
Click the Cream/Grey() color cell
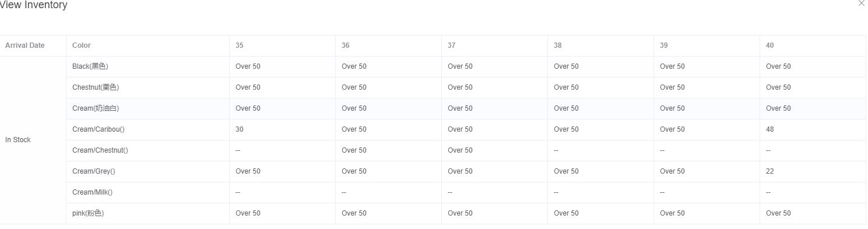147,171
